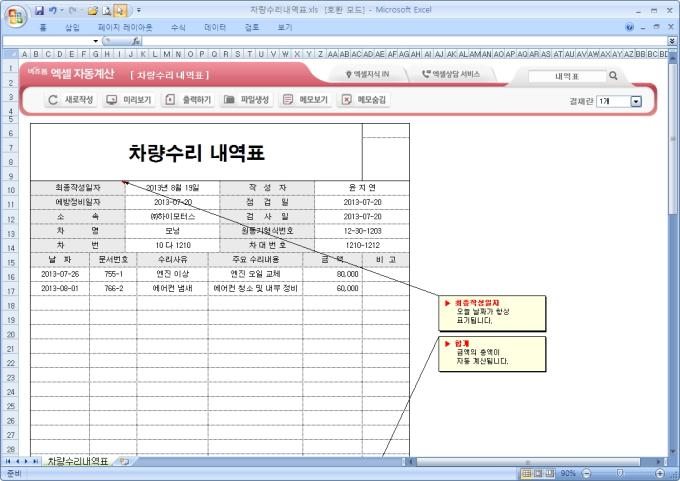Open the 페이지 레이아웃 ribbon tab

click(125, 27)
